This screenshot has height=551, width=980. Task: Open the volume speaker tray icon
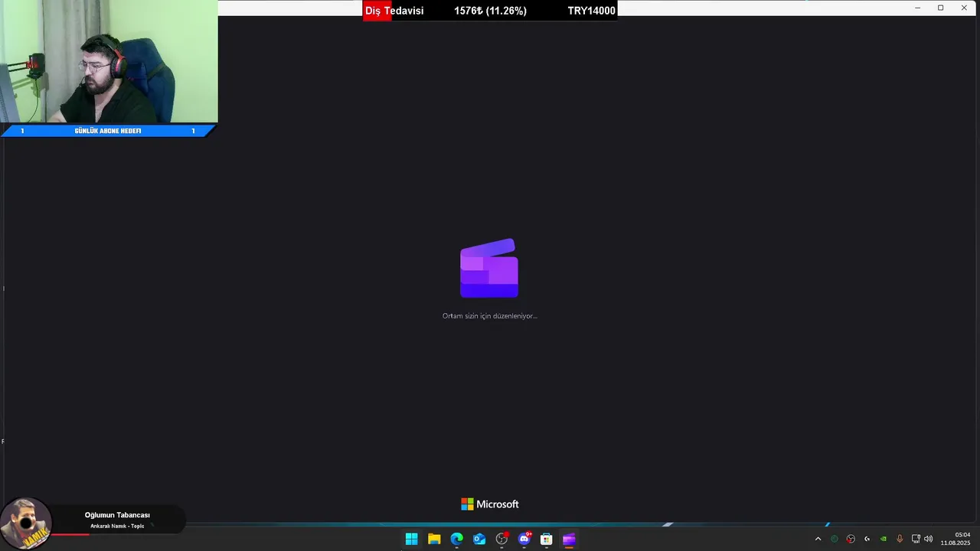coord(929,539)
